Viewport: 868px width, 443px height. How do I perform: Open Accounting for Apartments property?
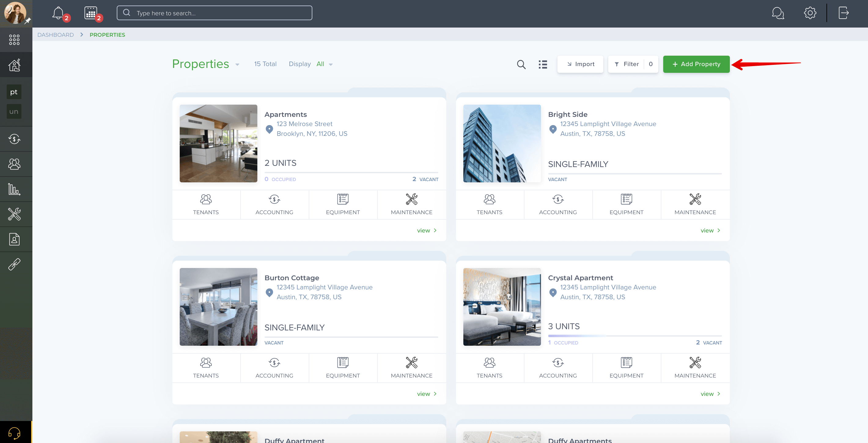pyautogui.click(x=274, y=204)
